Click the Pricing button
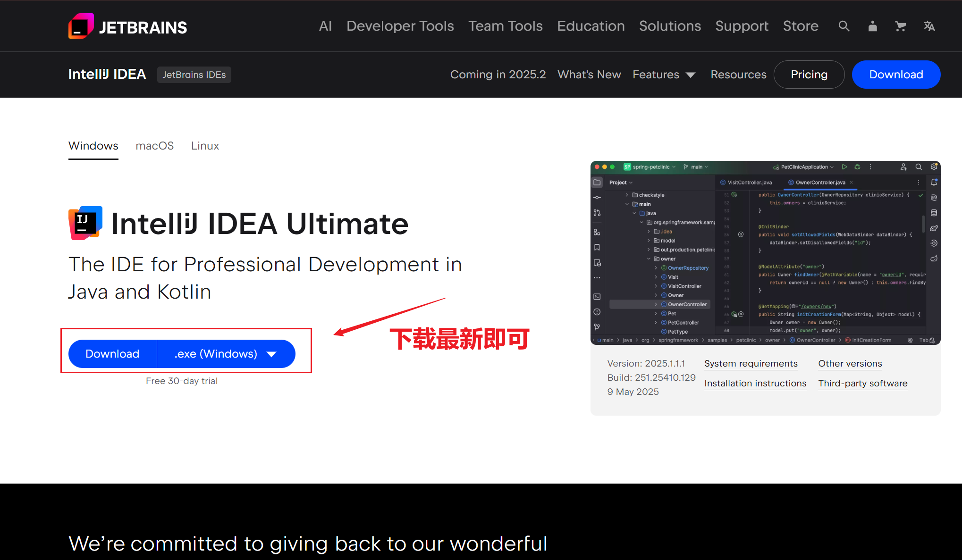This screenshot has width=962, height=560. (809, 75)
